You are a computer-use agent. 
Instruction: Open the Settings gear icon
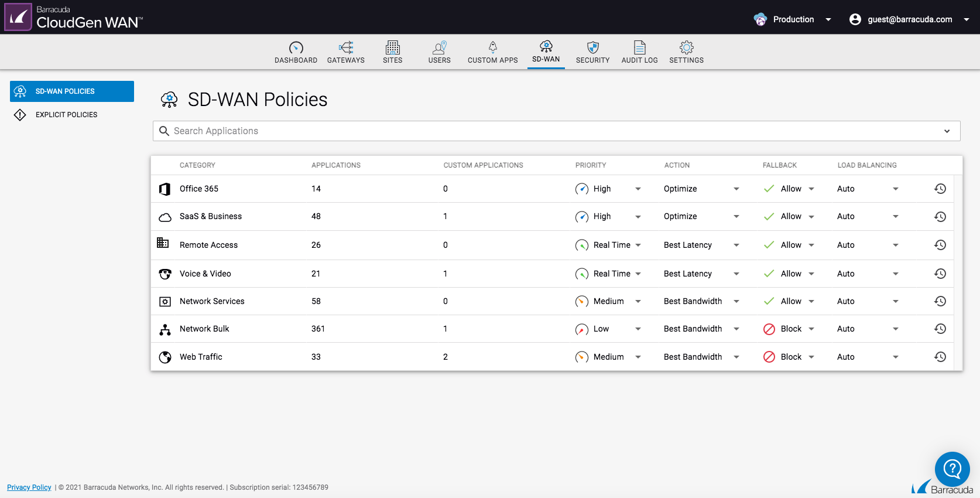click(x=687, y=47)
